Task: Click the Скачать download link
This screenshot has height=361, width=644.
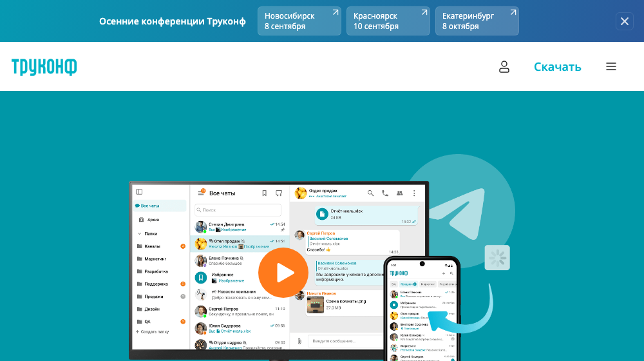Action: point(557,66)
